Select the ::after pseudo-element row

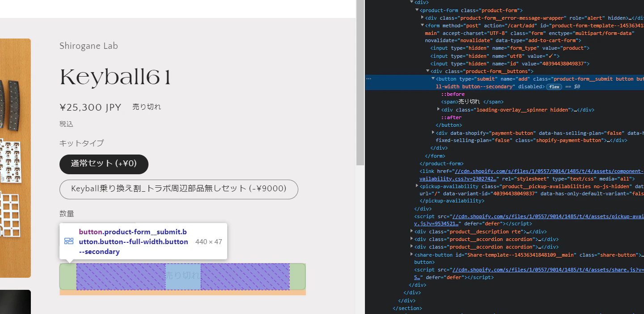(x=451, y=117)
